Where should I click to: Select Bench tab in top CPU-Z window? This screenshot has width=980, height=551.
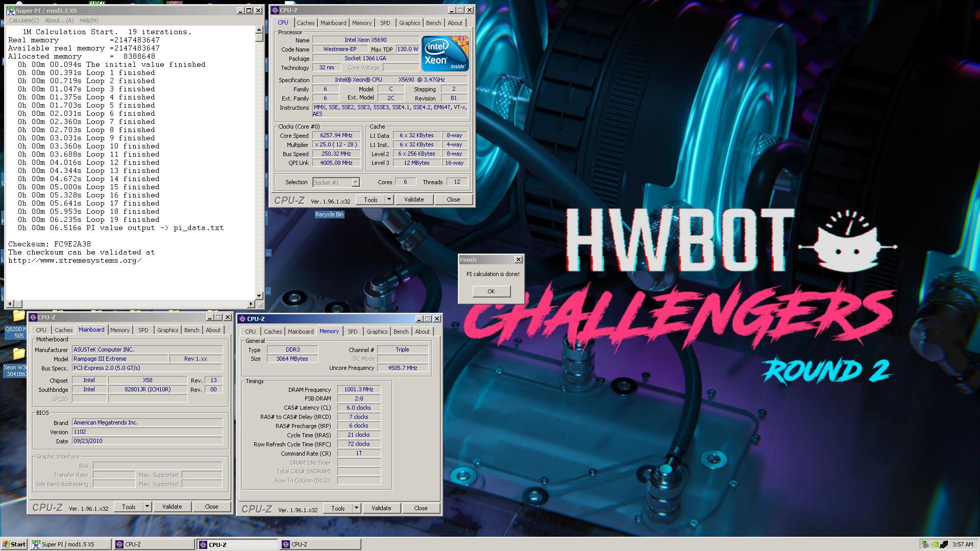[x=433, y=23]
